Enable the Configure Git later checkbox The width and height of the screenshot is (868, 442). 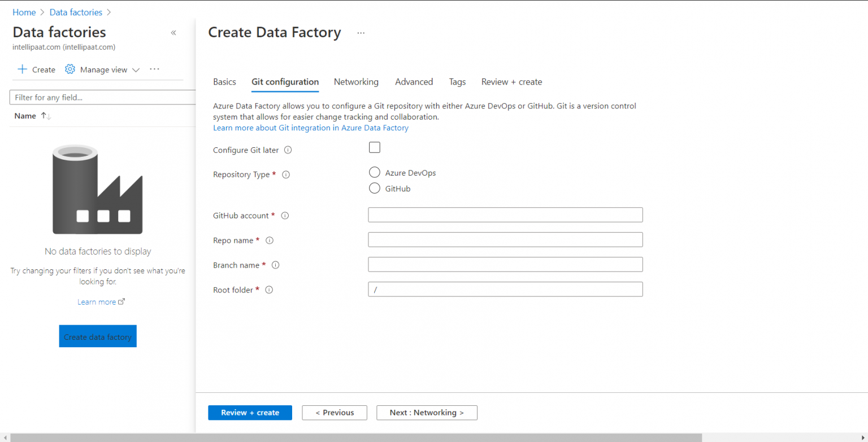point(374,147)
